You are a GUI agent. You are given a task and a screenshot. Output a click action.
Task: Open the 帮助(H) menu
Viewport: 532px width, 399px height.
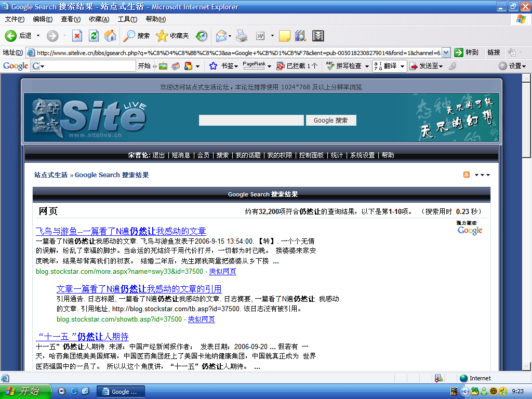156,19
